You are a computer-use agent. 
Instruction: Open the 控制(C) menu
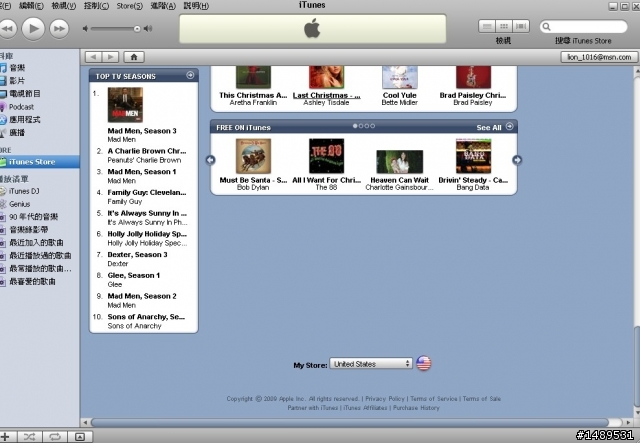(x=96, y=6)
